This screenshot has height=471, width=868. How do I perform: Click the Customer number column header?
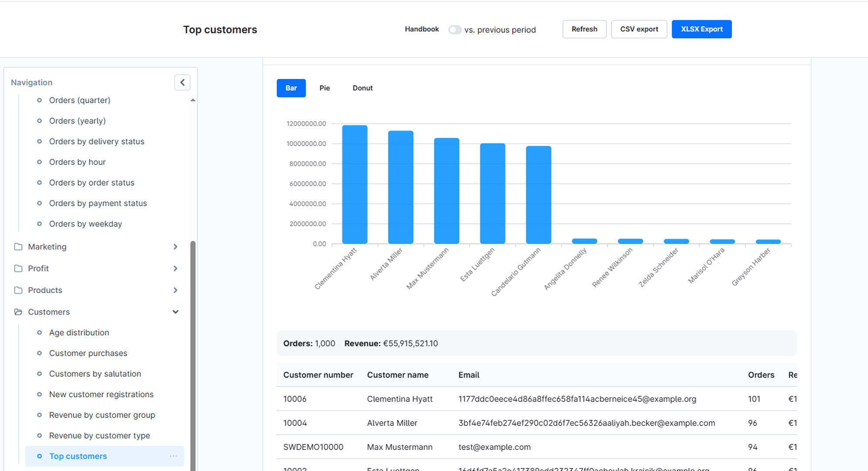(x=318, y=375)
